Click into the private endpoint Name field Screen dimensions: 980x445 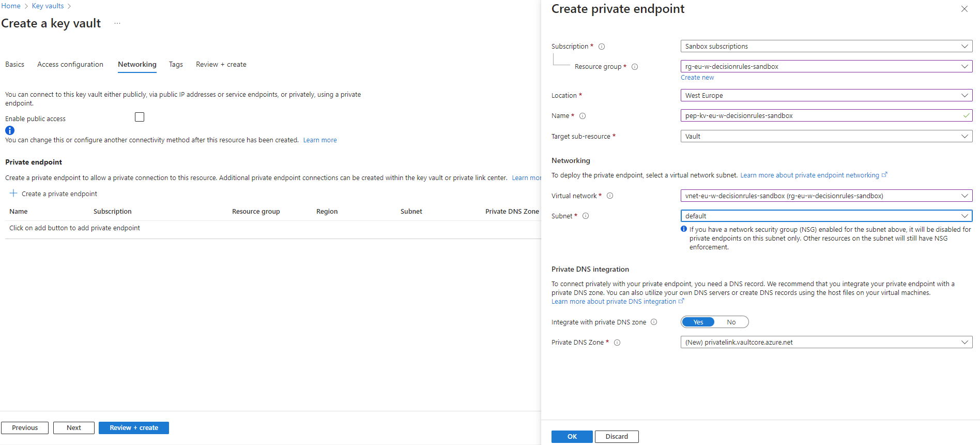(x=822, y=116)
